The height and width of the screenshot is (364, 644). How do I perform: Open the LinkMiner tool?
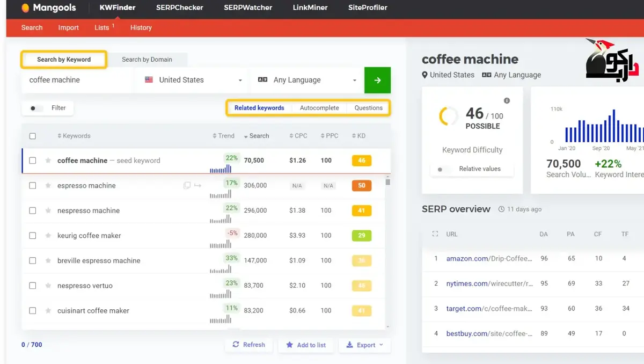[310, 8]
